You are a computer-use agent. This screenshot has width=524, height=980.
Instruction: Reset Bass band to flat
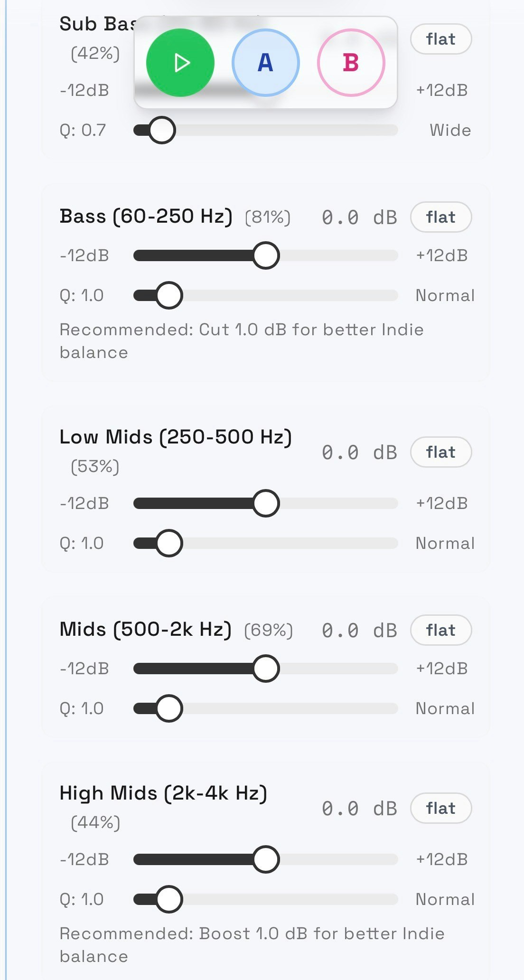tap(440, 217)
